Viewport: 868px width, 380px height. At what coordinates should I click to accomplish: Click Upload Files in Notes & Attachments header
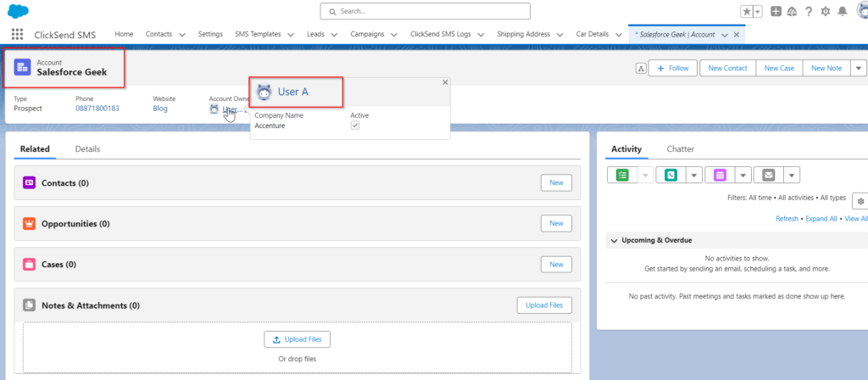[x=544, y=305]
